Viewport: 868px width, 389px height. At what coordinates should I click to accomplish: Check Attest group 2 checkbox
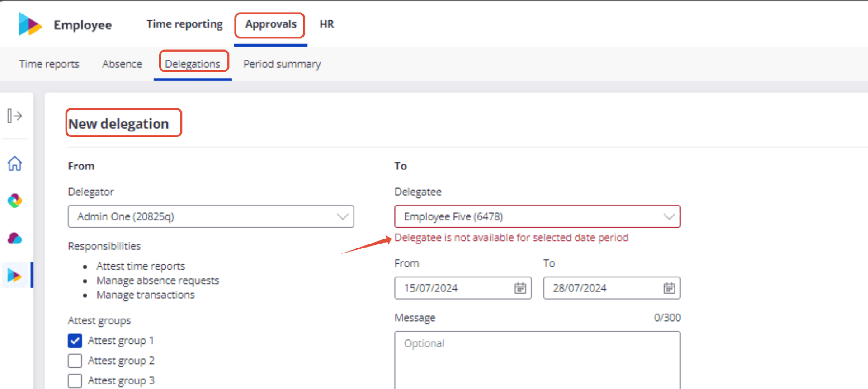point(75,361)
